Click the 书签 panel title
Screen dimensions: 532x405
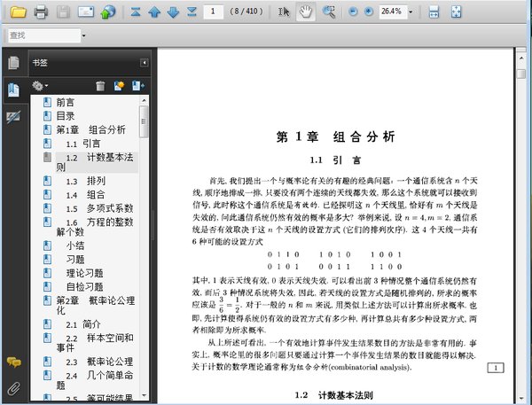pos(40,63)
